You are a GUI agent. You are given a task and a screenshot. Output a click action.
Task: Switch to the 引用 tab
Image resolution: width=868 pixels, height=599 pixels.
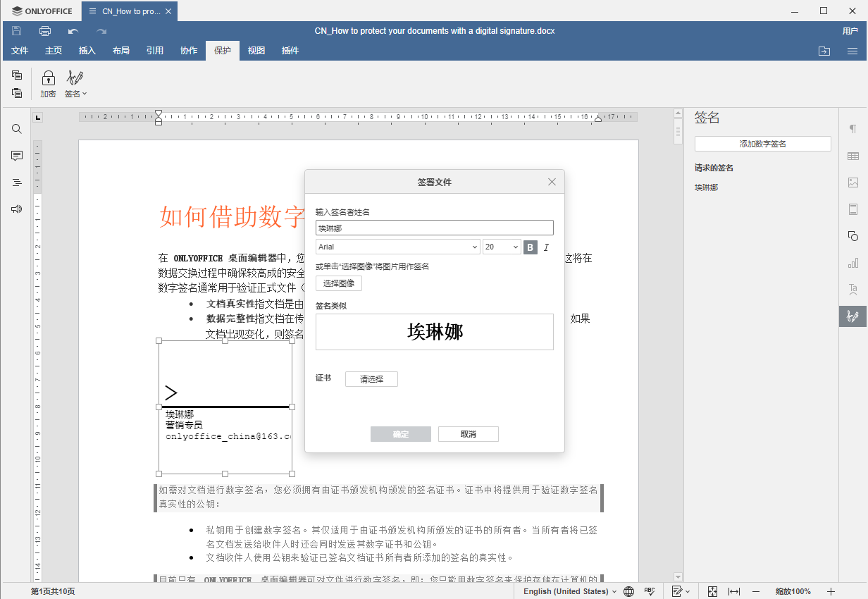[x=155, y=51]
